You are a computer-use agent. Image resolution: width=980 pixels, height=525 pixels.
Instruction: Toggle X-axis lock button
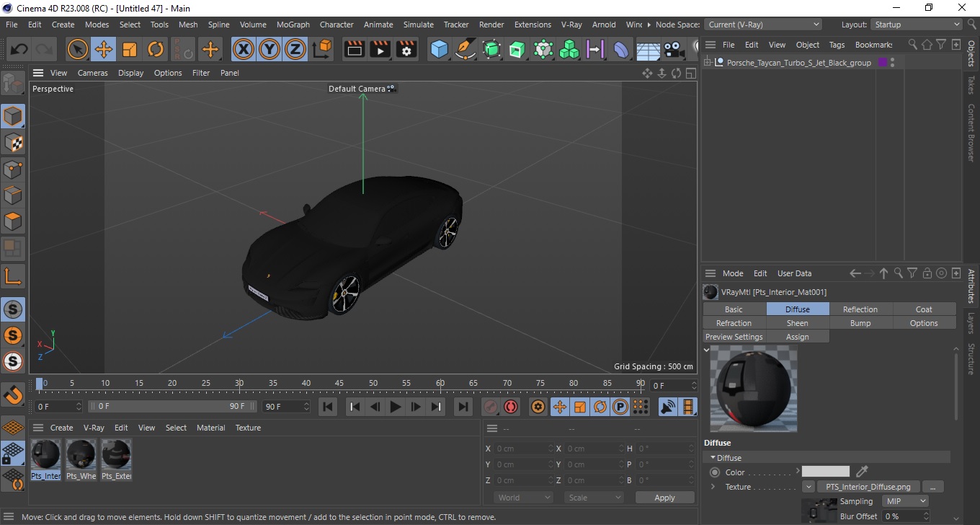point(244,50)
